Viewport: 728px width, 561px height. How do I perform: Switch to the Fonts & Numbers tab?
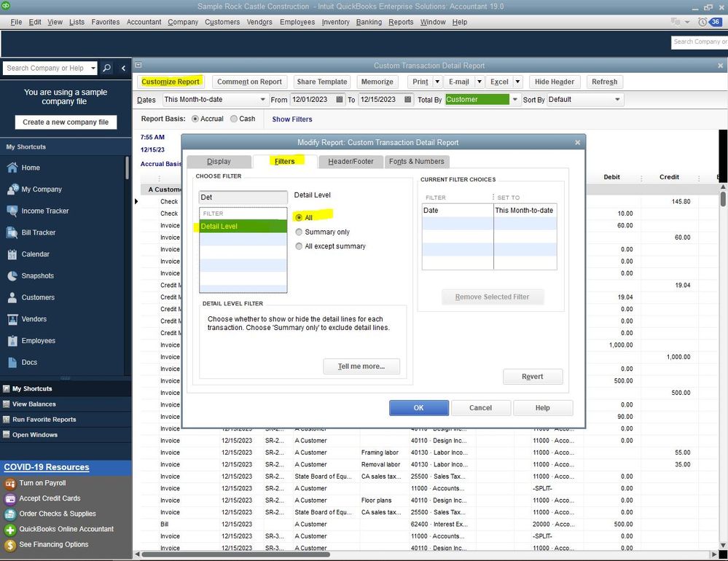pos(416,162)
